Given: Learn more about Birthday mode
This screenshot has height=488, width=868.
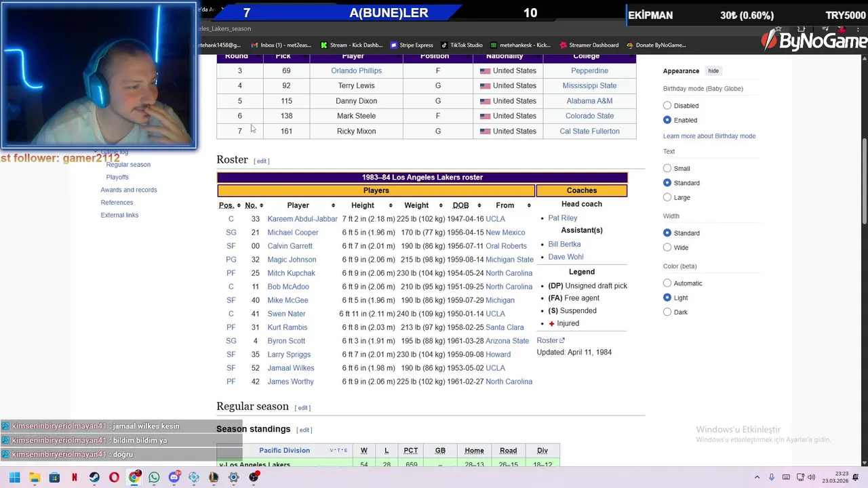Looking at the screenshot, I should pos(709,136).
